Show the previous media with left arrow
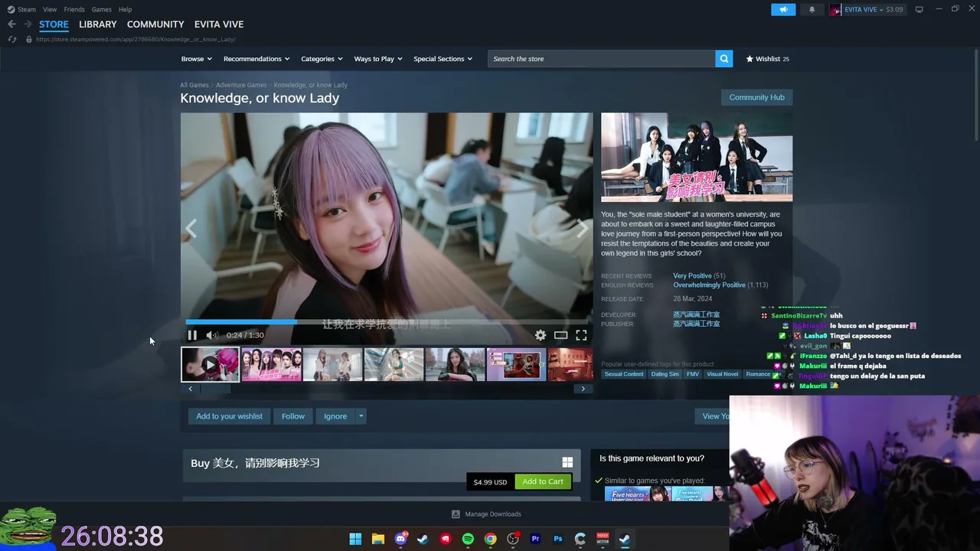The image size is (980, 551). pos(191,229)
